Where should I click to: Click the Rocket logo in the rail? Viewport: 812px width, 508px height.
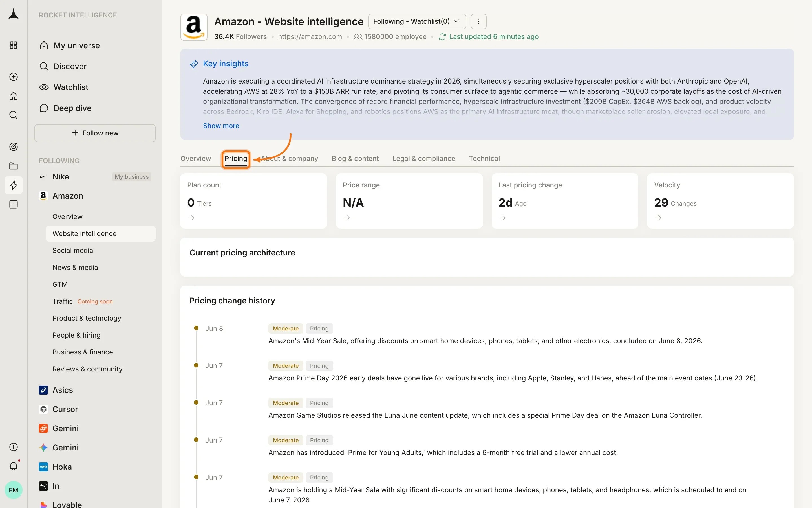(x=14, y=14)
